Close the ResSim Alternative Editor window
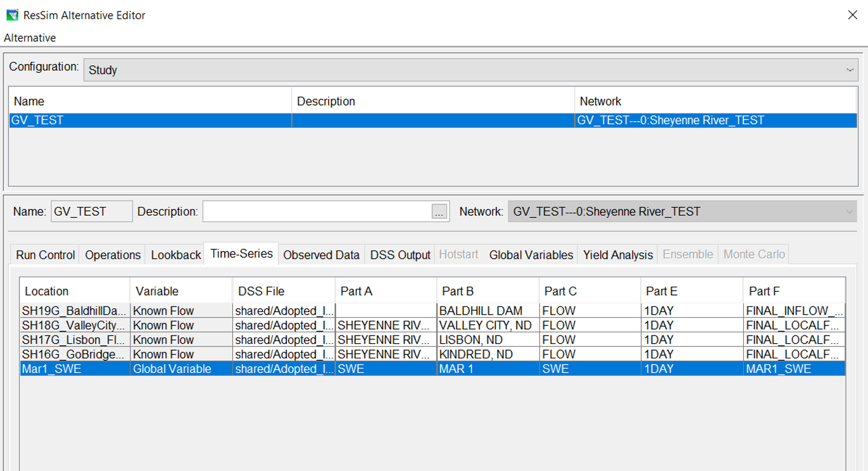Viewport: 868px width, 471px height. point(852,15)
